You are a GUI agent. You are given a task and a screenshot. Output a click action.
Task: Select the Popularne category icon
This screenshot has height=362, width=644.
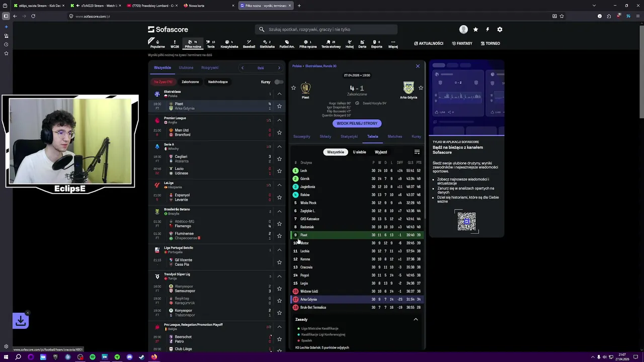tap(157, 44)
